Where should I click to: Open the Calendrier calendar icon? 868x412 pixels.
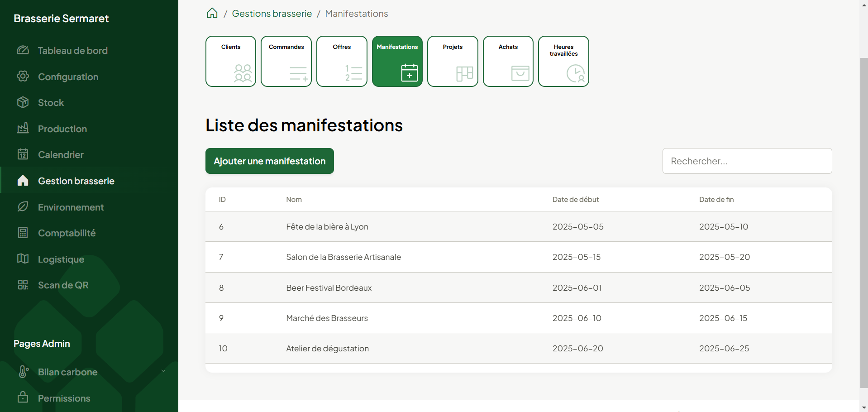coord(23,154)
